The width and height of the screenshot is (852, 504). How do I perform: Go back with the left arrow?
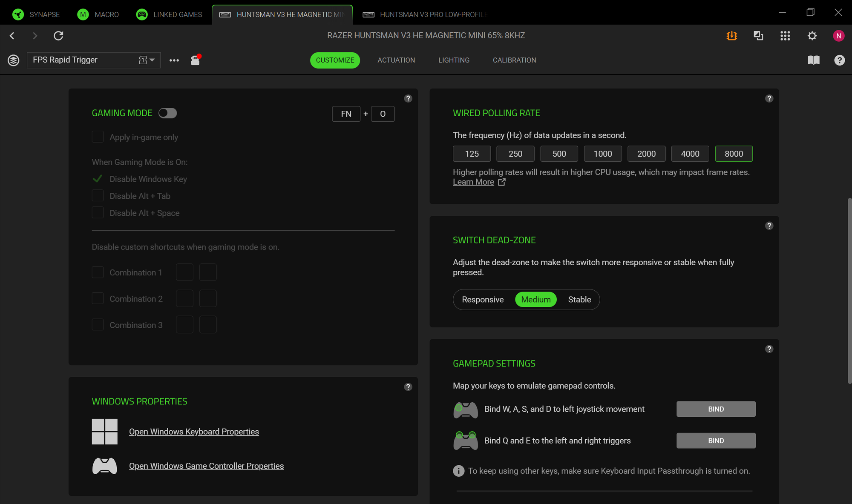[x=12, y=36]
